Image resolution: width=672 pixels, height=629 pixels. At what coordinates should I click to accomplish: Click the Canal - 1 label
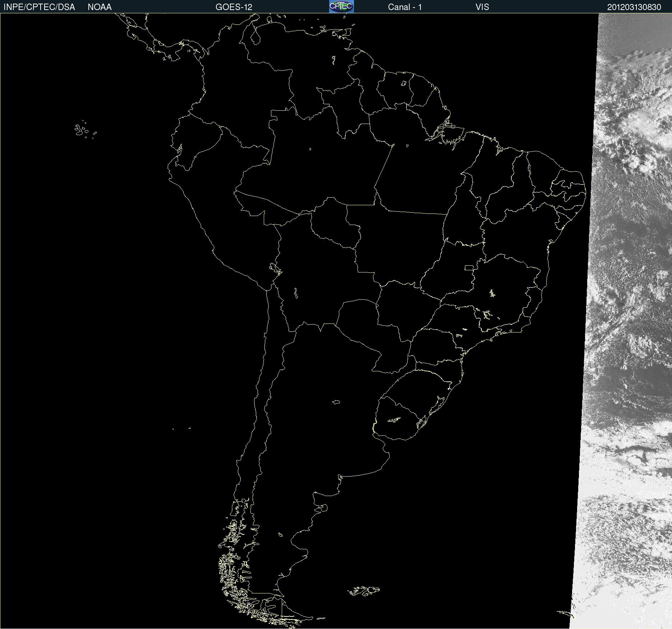pos(405,7)
